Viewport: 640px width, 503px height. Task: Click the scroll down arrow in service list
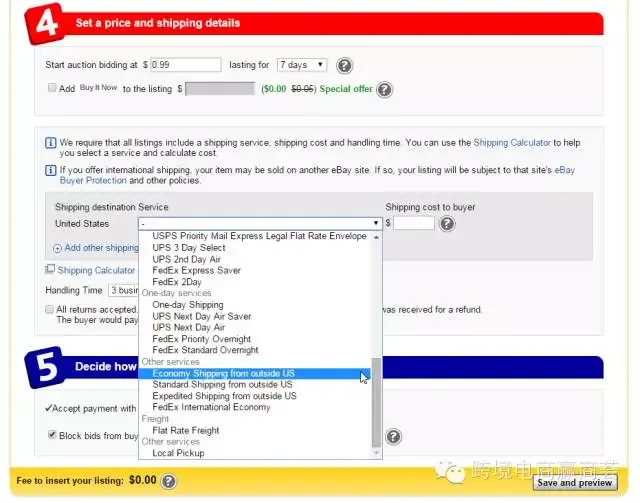(x=376, y=452)
